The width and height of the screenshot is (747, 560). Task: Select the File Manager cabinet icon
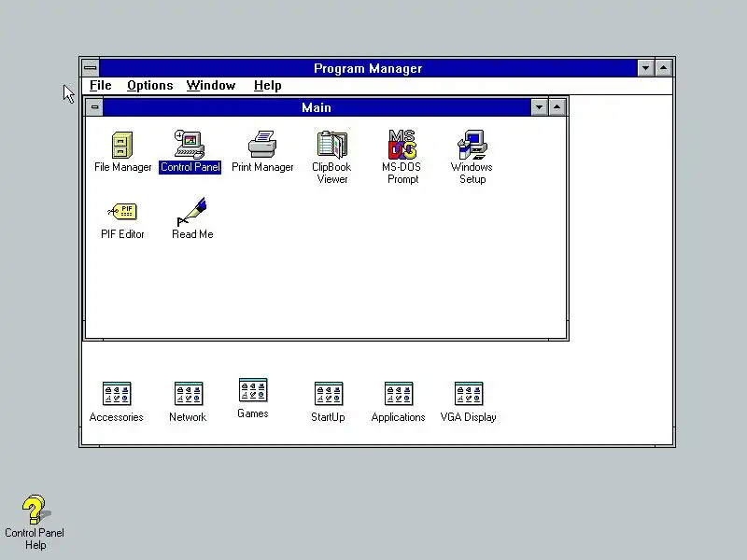[122, 145]
